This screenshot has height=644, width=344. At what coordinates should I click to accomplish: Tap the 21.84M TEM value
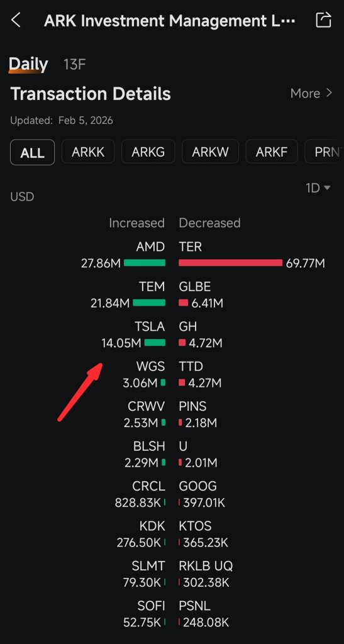pos(110,303)
